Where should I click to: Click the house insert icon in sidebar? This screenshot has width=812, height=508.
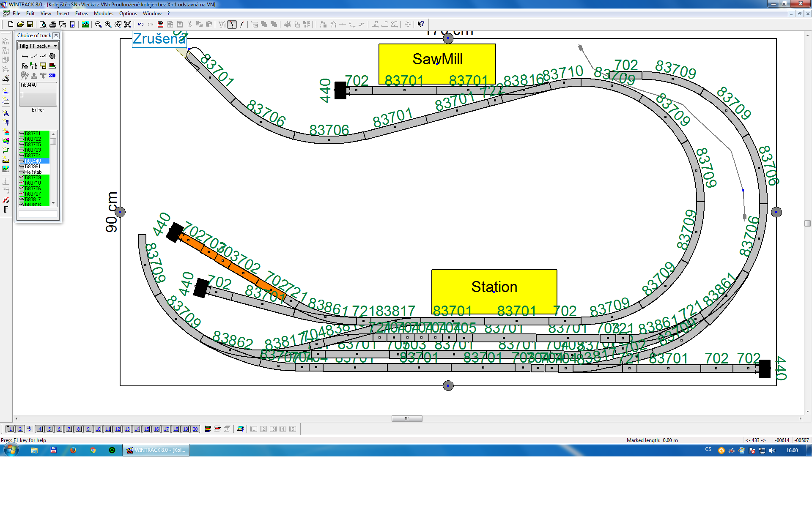(6, 132)
